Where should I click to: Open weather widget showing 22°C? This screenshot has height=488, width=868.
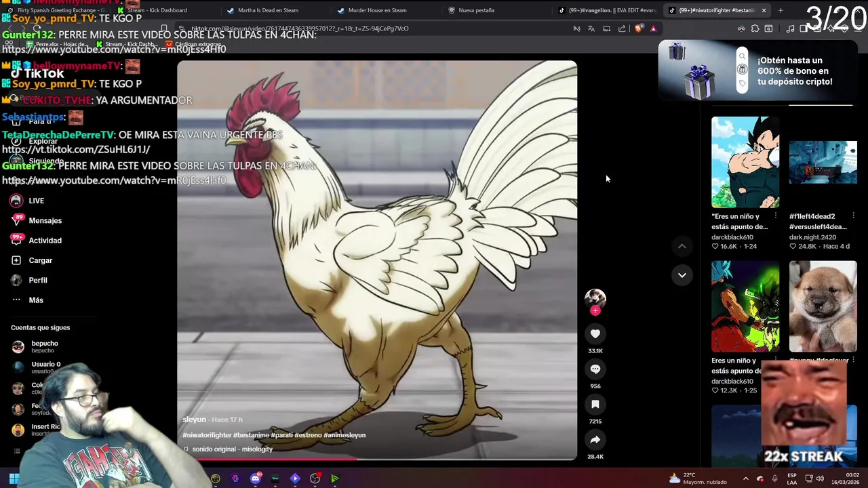698,479
